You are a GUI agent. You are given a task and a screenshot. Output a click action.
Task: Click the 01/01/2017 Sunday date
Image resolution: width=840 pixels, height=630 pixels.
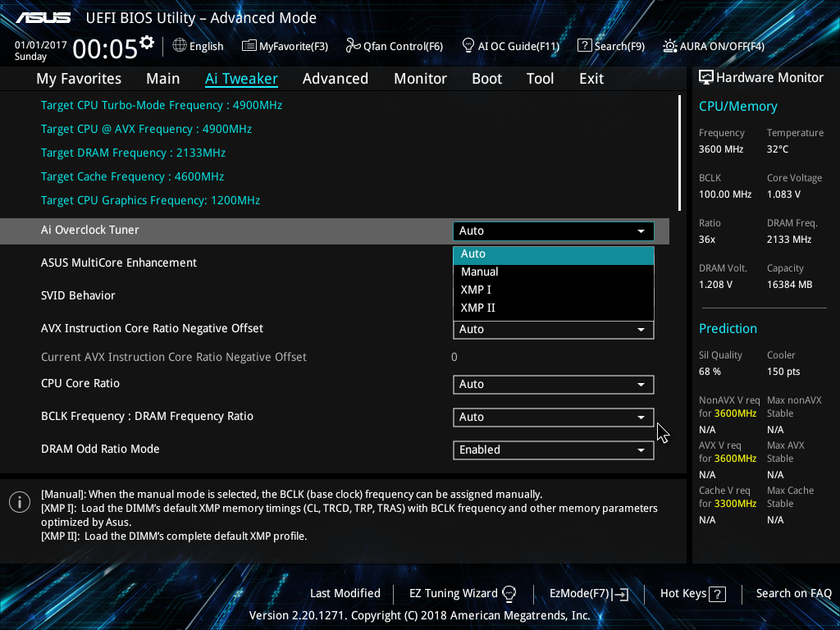point(41,51)
